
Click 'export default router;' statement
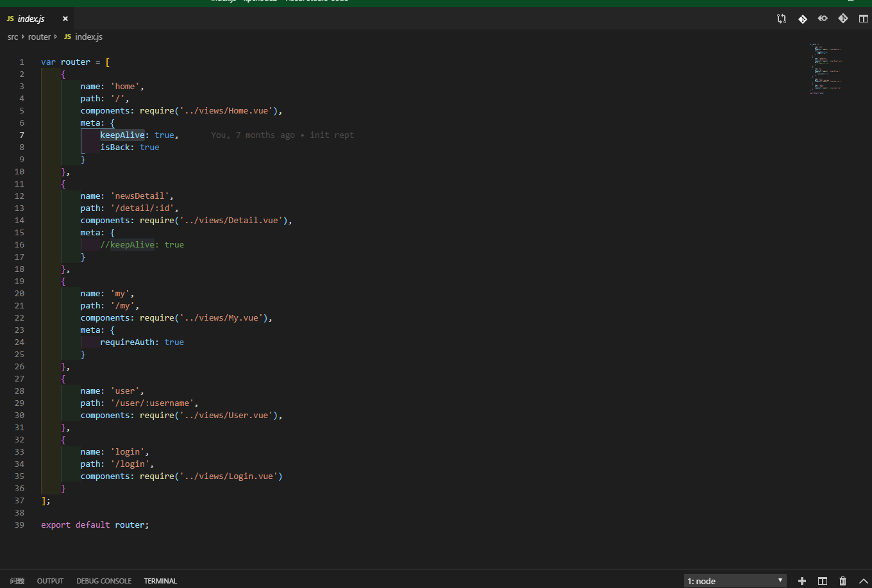click(95, 525)
